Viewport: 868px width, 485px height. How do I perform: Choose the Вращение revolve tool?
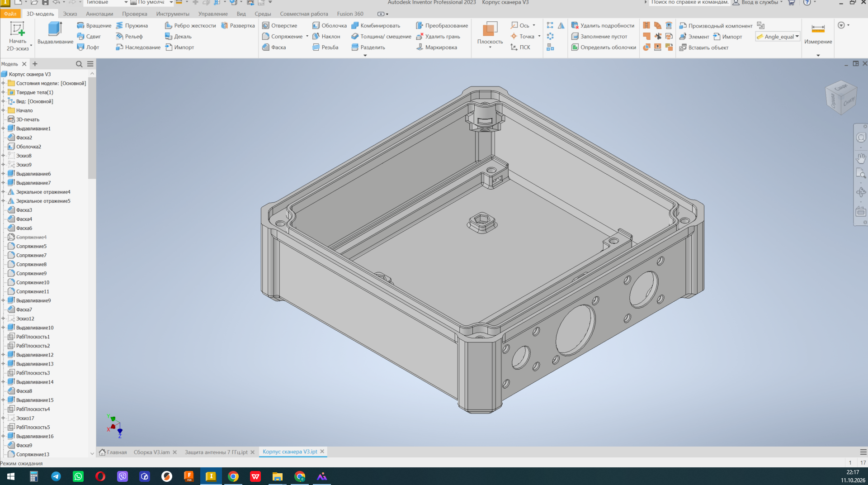[94, 25]
